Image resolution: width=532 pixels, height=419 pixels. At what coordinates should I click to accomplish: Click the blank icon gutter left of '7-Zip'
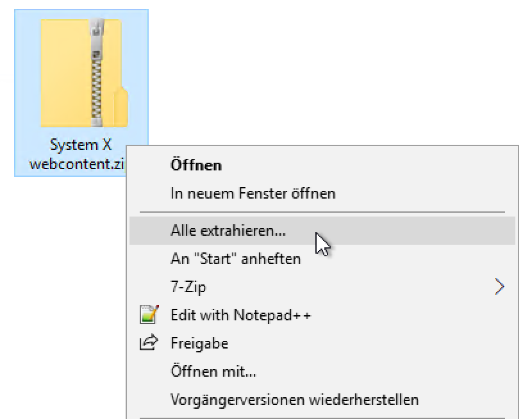148,287
